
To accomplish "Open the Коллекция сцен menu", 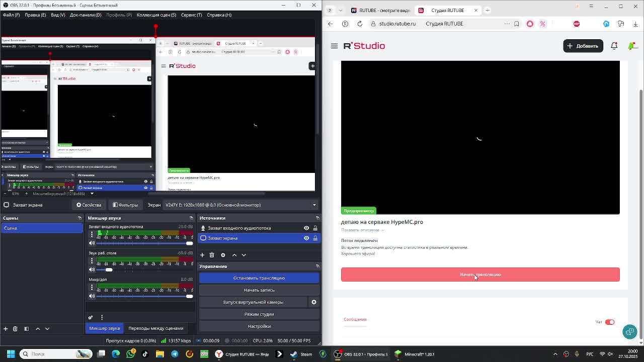I will (x=156, y=15).
